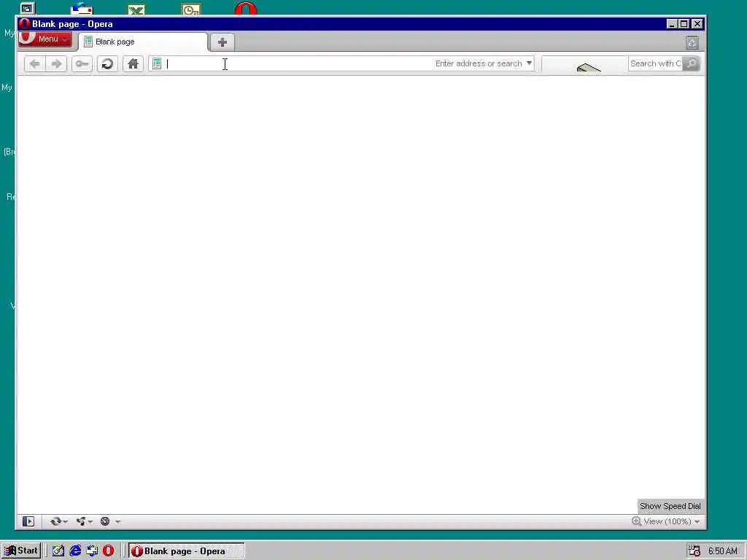Screen dimensions: 747x560
Task: Click the Windows Start button
Action: click(x=21, y=551)
